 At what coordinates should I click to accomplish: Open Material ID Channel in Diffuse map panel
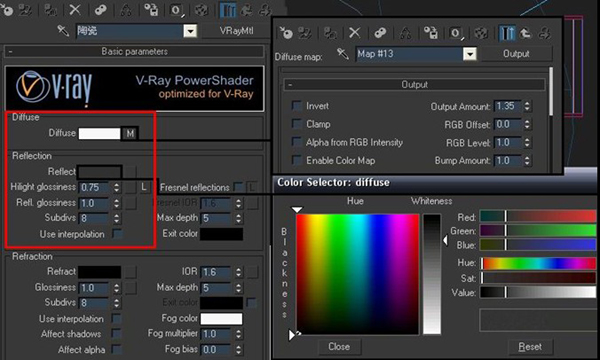(456, 33)
